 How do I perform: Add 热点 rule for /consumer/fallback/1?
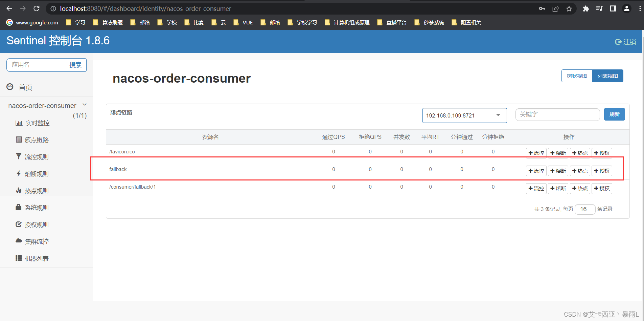click(x=580, y=189)
